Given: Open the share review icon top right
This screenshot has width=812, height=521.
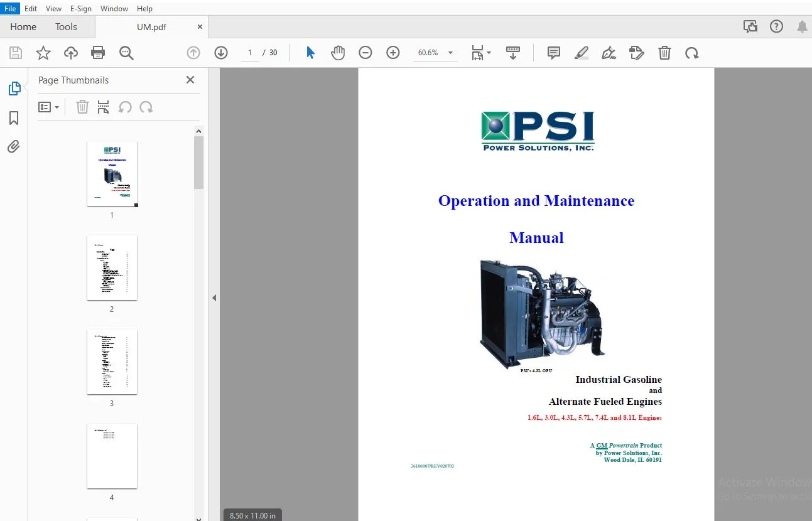Looking at the screenshot, I should click(750, 26).
